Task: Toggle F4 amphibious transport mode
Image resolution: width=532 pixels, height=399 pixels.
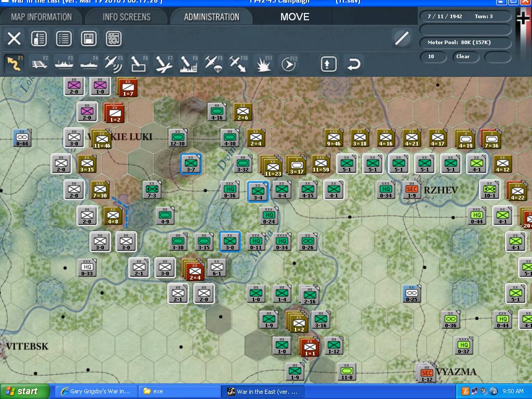Action: (89, 64)
